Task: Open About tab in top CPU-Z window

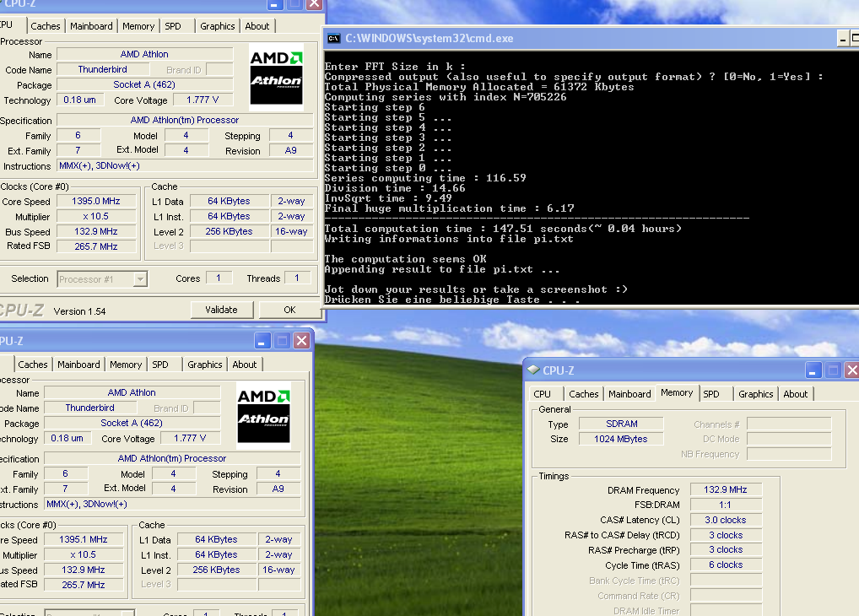Action: tap(257, 26)
